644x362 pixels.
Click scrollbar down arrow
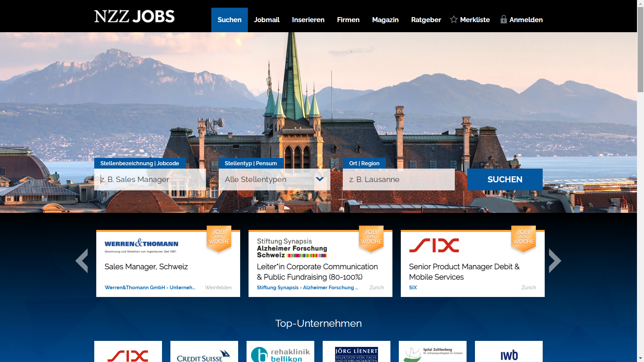coord(641,358)
